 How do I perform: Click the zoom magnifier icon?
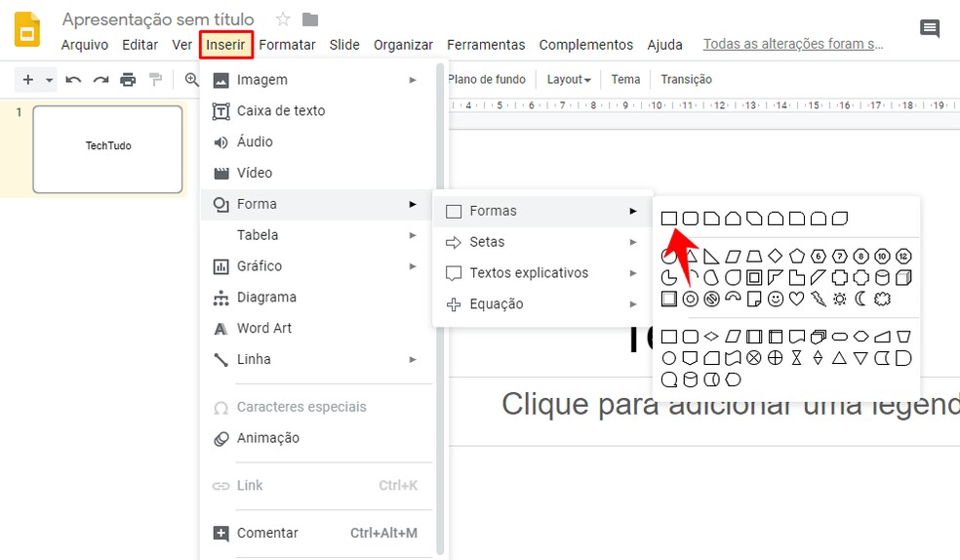tap(191, 80)
